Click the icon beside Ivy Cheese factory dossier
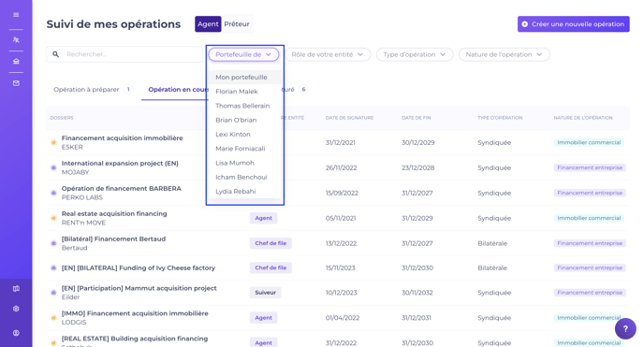The image size is (644, 347). tap(53, 267)
